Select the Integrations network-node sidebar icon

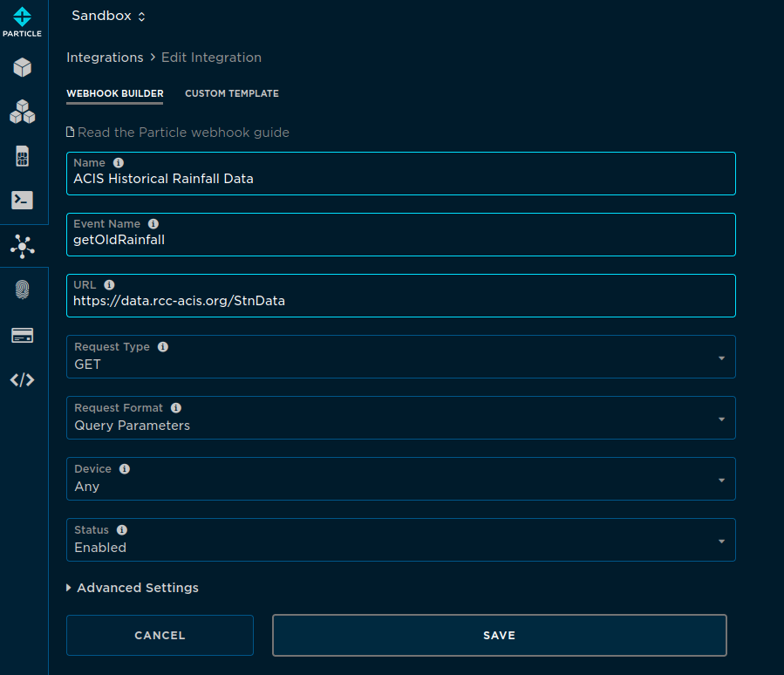click(24, 247)
